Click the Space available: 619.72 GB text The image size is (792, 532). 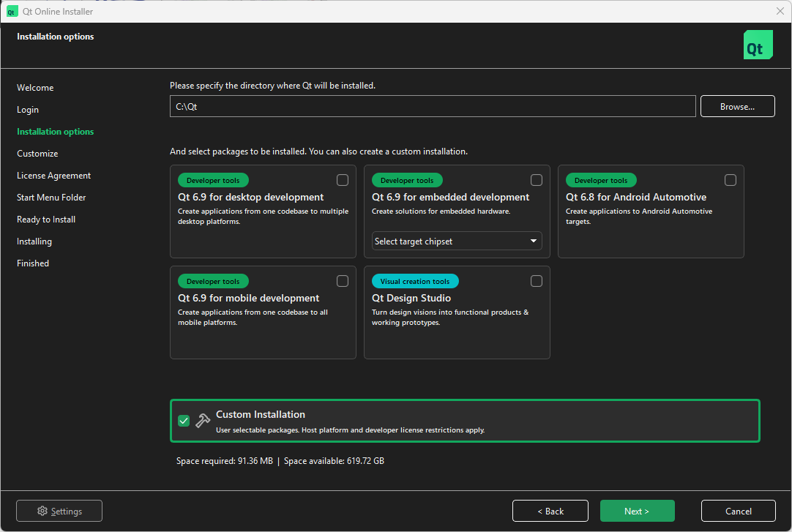point(334,461)
